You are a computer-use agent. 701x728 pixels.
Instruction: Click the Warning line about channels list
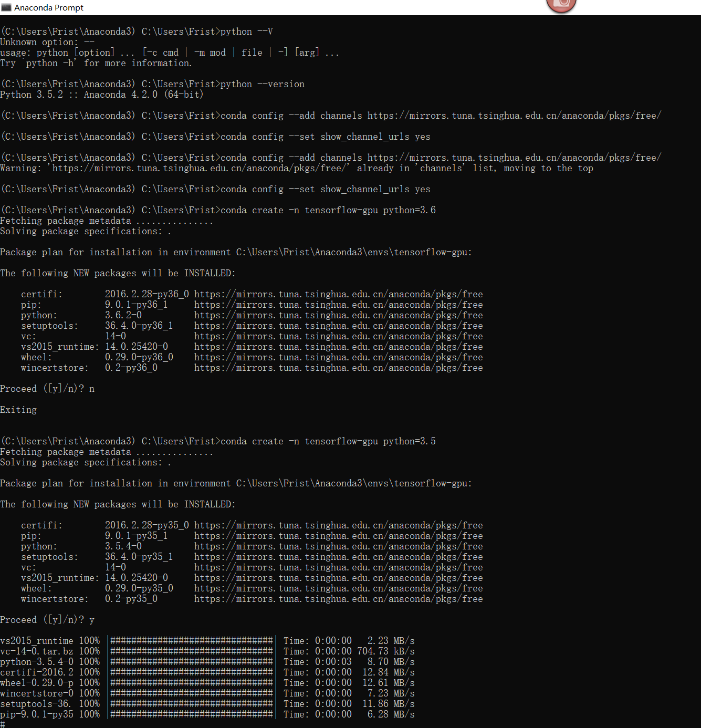pos(297,168)
